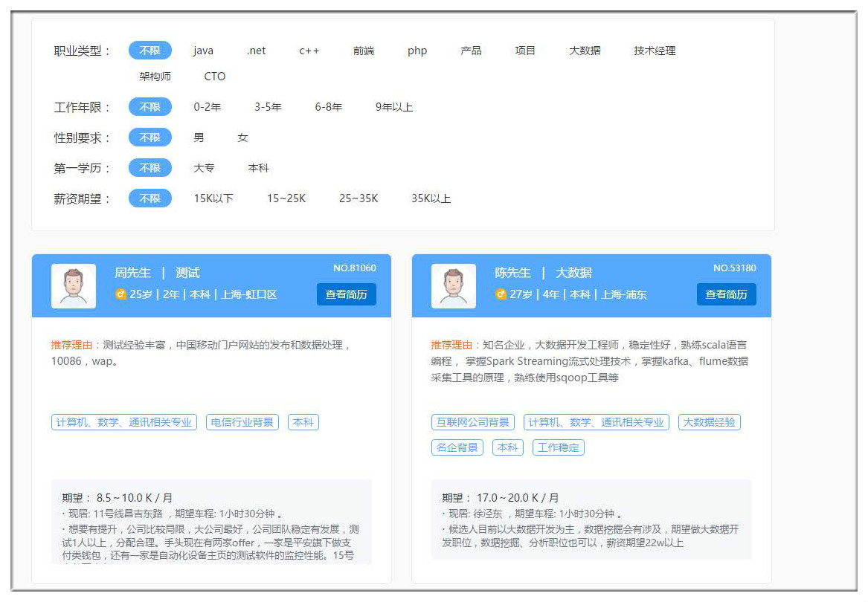This screenshot has height=602, width=868.
Task: Click 陈先生's avatar picture
Action: tap(454, 286)
